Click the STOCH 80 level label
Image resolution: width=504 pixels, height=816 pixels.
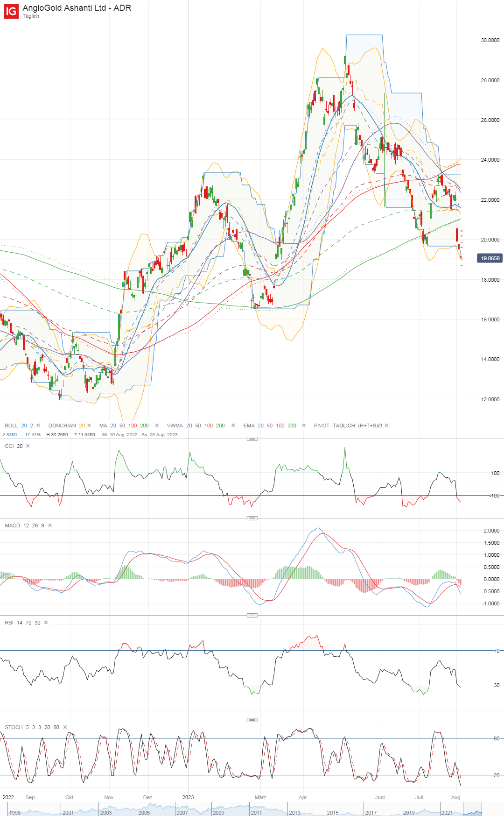coord(497,738)
